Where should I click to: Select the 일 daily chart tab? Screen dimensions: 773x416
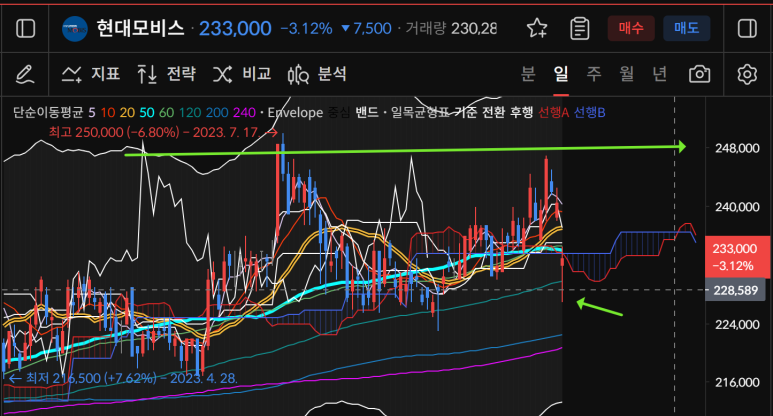pyautogui.click(x=561, y=74)
